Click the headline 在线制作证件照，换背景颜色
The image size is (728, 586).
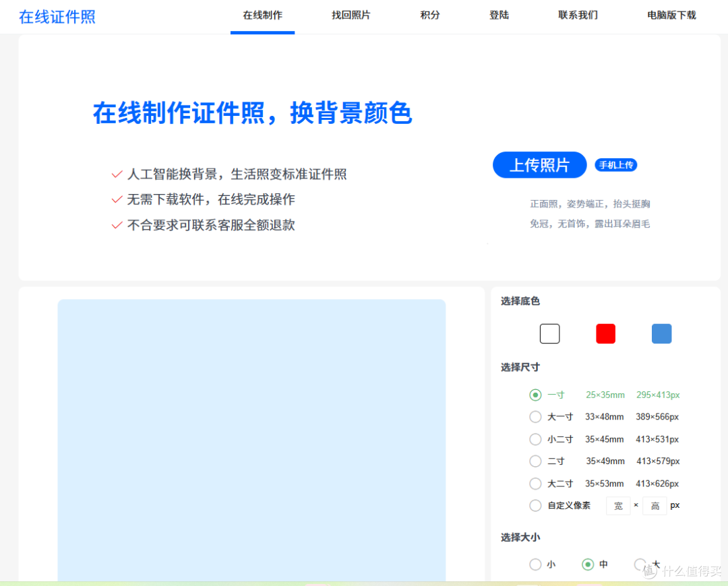click(253, 112)
